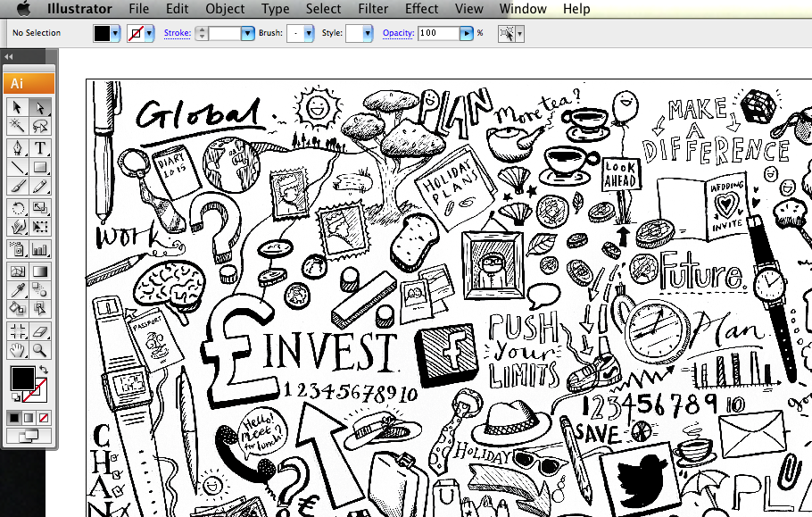Select the Zoom tool
The width and height of the screenshot is (812, 517).
click(x=38, y=349)
